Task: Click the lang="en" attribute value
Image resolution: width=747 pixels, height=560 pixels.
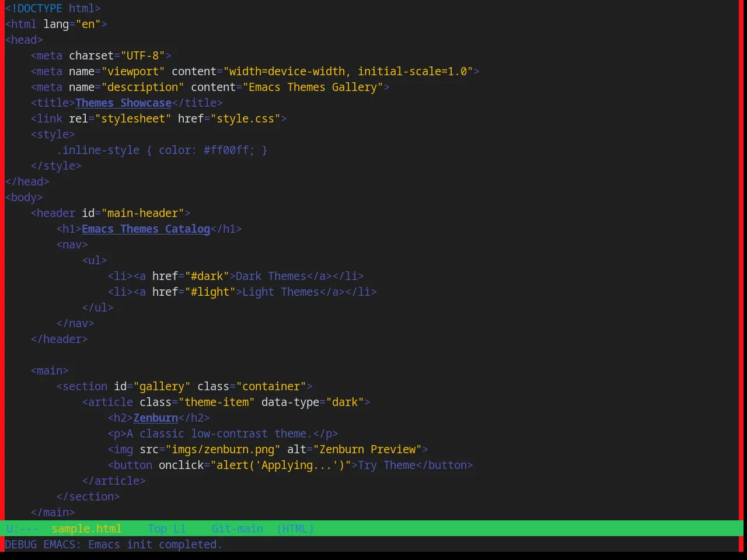Action: (88, 24)
